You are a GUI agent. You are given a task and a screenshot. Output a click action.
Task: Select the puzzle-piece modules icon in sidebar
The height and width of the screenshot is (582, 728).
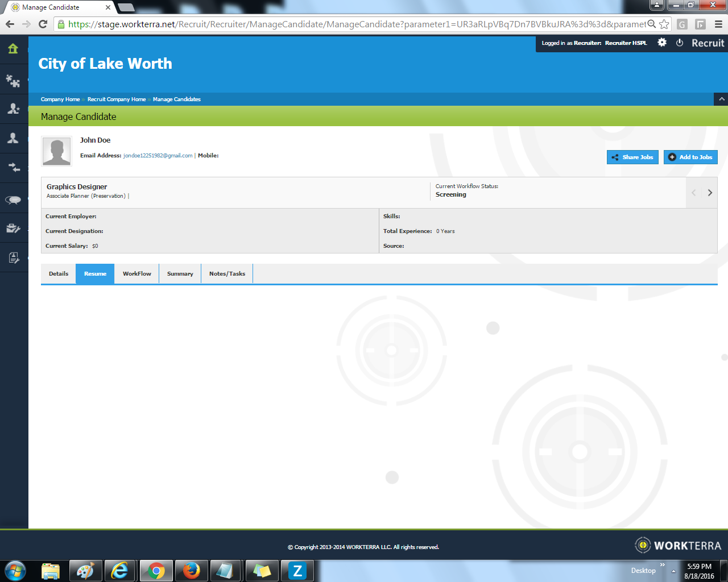[14, 80]
